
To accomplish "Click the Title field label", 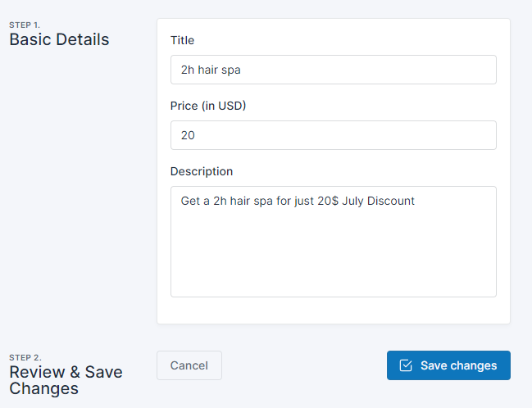I will click(183, 40).
